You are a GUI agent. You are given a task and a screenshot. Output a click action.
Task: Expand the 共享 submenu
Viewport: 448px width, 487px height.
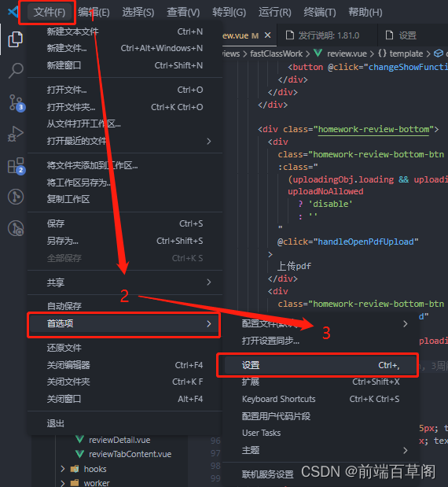[x=125, y=282]
